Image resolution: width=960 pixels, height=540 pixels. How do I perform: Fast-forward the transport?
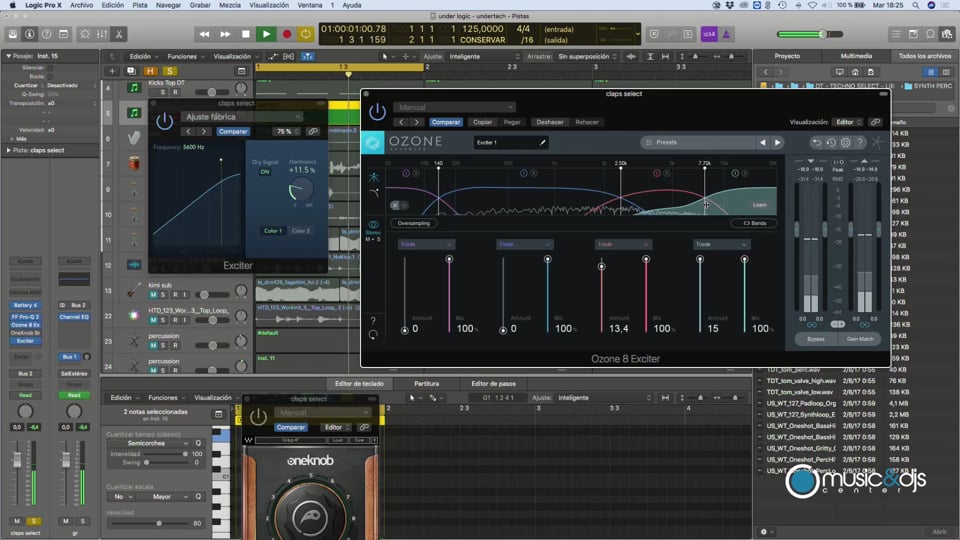(x=225, y=34)
